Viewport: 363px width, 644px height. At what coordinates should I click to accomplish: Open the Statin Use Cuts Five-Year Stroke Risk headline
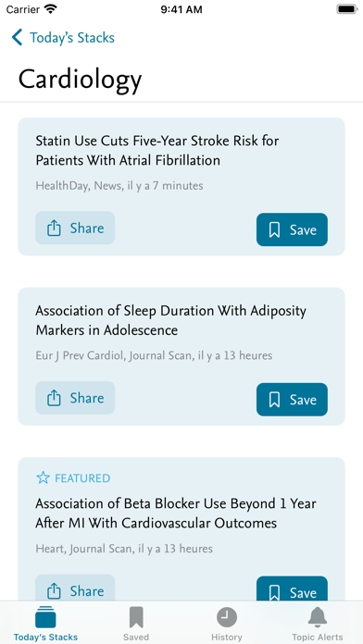[157, 150]
